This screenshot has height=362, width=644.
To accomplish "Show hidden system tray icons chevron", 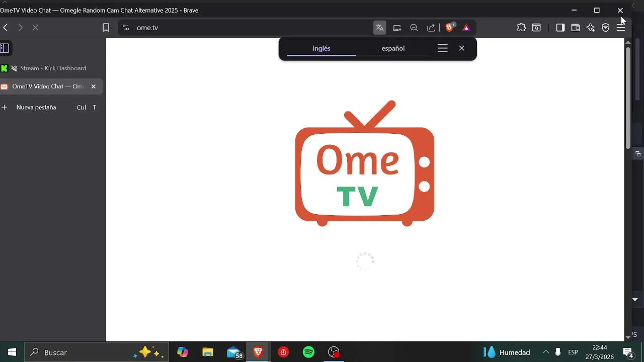I will pos(546,352).
